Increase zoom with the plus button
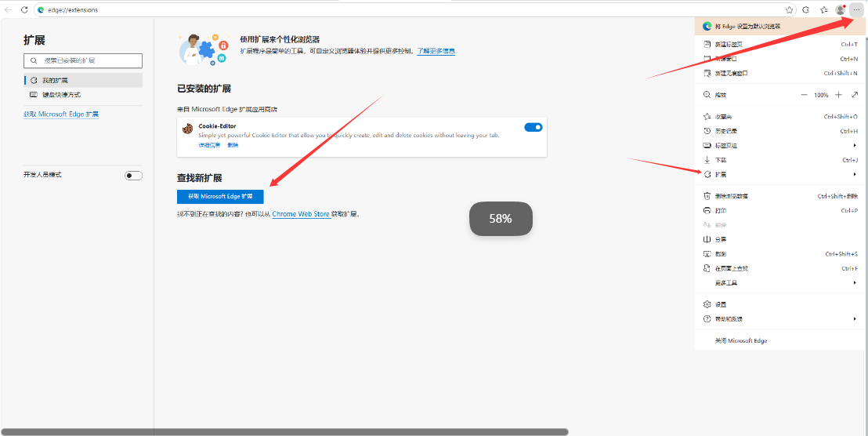 click(x=839, y=95)
